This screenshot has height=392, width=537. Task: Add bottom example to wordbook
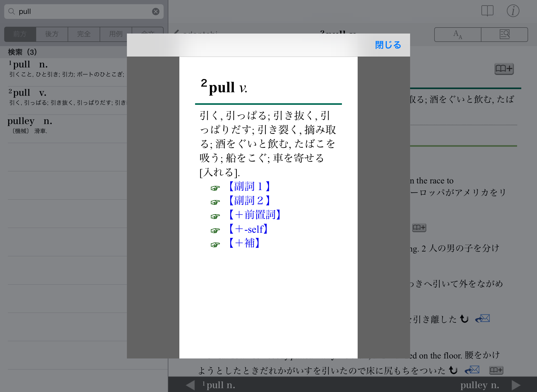496,370
